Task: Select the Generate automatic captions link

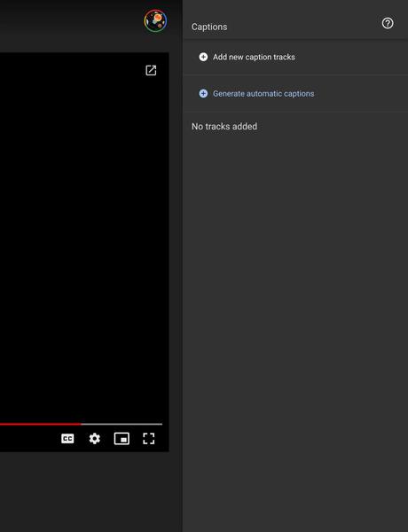Action: (263, 93)
